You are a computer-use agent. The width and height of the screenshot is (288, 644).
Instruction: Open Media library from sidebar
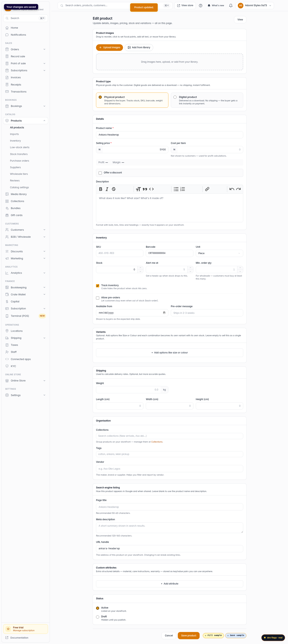click(25, 194)
